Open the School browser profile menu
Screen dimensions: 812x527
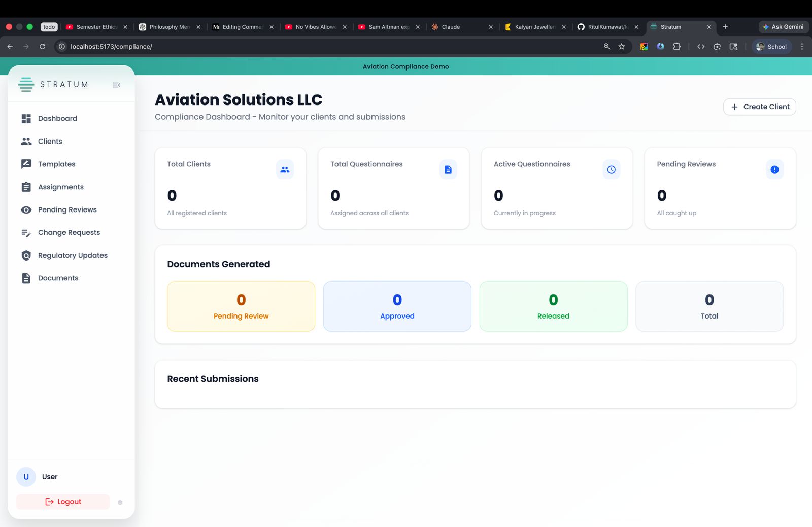[x=771, y=46]
